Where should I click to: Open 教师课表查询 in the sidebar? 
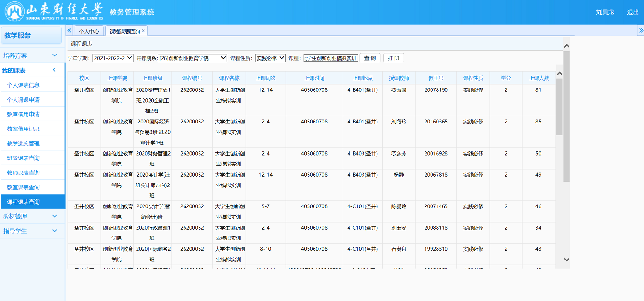[23, 173]
